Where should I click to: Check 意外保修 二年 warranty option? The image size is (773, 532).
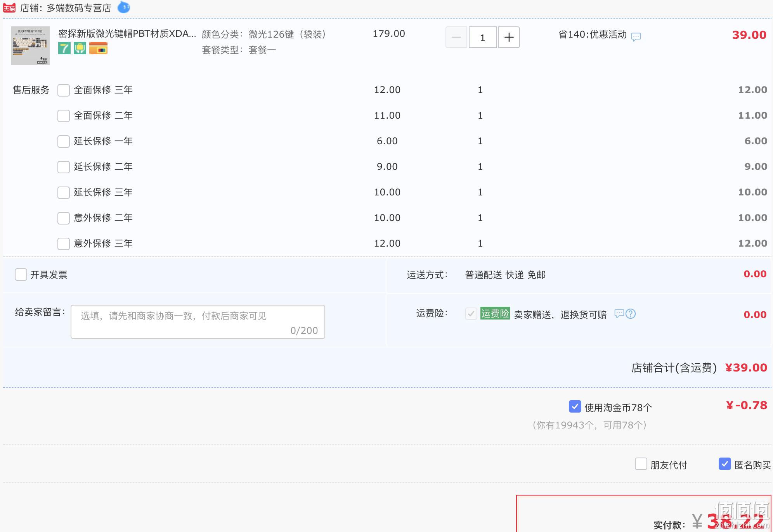click(64, 218)
